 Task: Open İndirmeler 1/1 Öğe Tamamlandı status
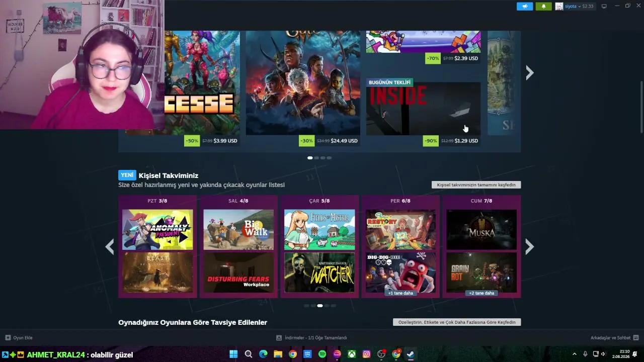click(315, 338)
